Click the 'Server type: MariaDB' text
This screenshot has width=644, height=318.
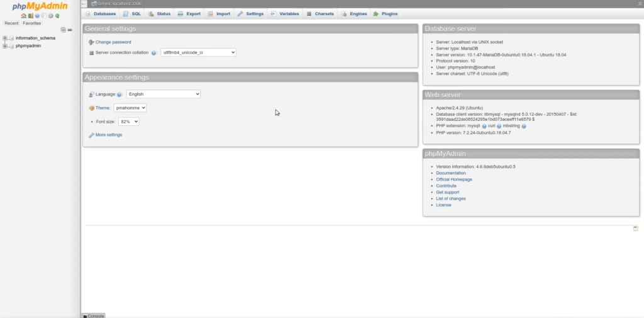[457, 48]
